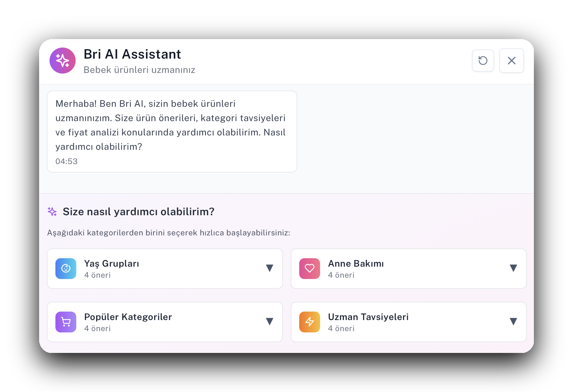Image resolution: width=573 pixels, height=392 pixels.
Task: Select the Popüler Kategoriler card label
Action: 128,317
